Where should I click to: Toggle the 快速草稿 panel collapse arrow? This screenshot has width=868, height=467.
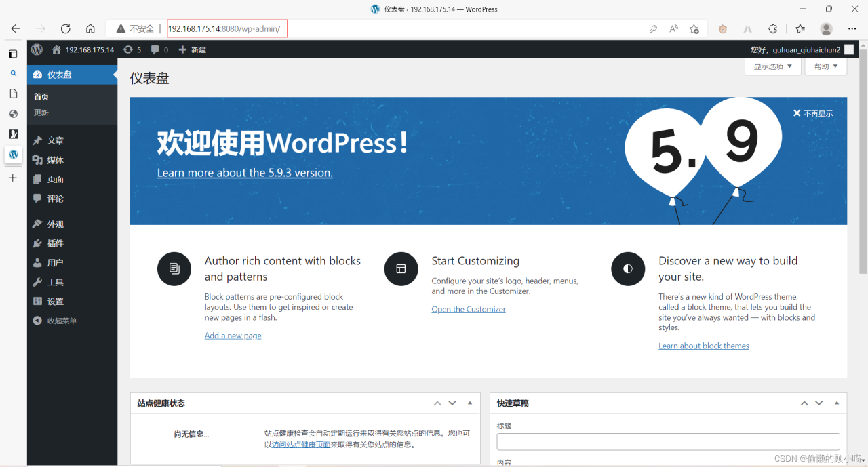pyautogui.click(x=836, y=403)
